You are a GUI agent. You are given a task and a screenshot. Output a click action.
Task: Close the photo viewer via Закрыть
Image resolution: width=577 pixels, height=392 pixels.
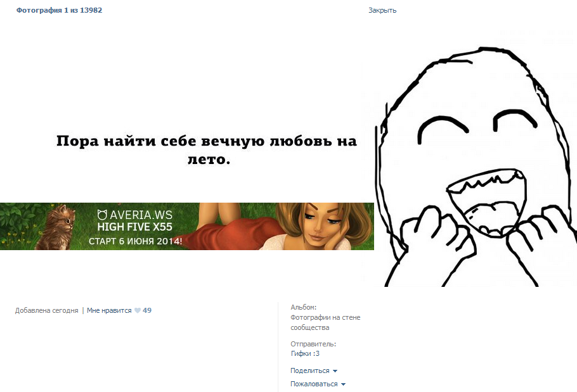[x=382, y=10]
